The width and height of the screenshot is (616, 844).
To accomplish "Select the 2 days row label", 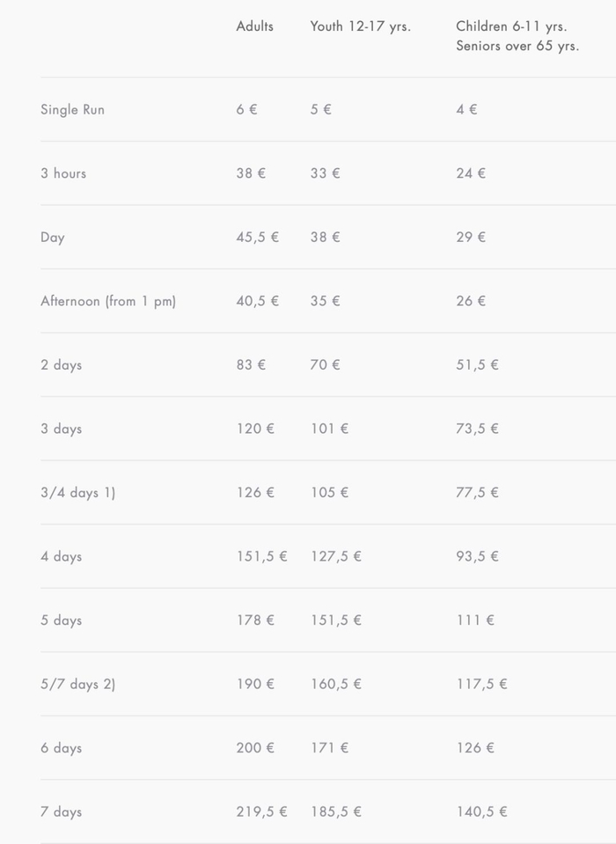I will point(61,365).
